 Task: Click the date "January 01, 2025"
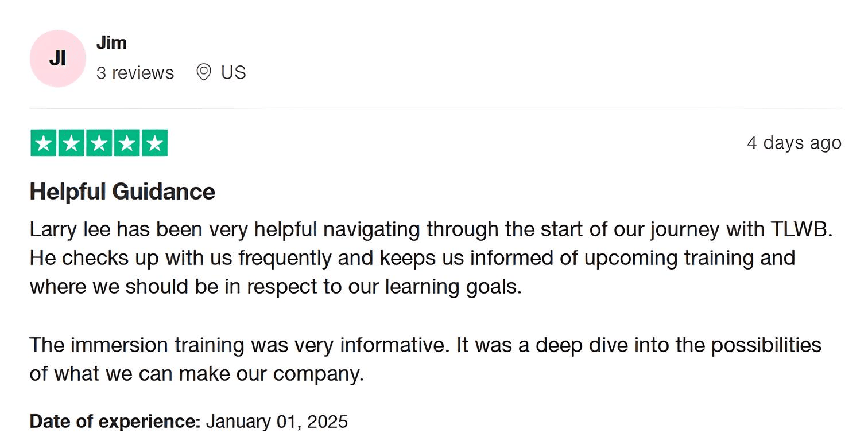tap(277, 421)
